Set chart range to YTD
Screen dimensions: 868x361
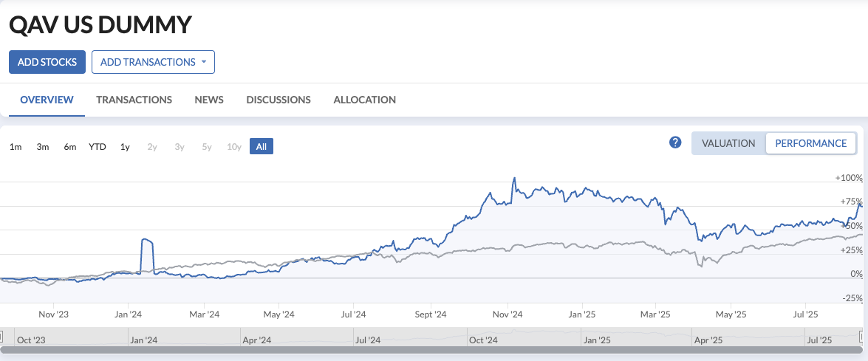pos(98,146)
